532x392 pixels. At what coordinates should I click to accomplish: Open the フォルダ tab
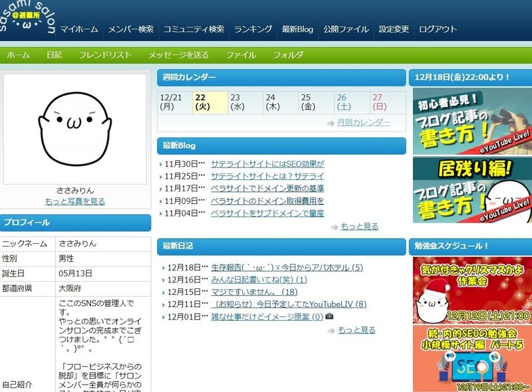[288, 55]
